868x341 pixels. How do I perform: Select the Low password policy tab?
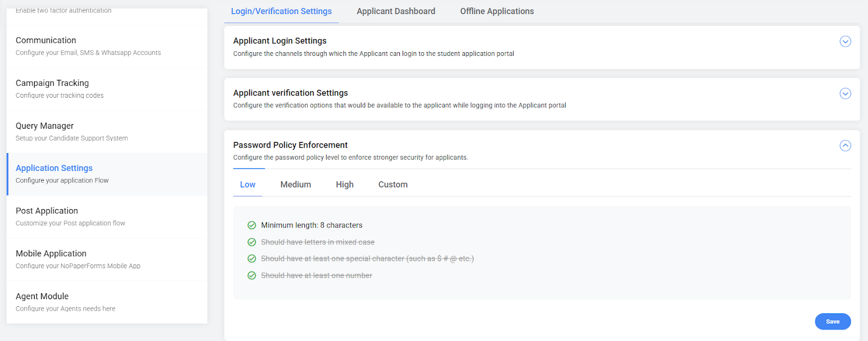(x=247, y=185)
